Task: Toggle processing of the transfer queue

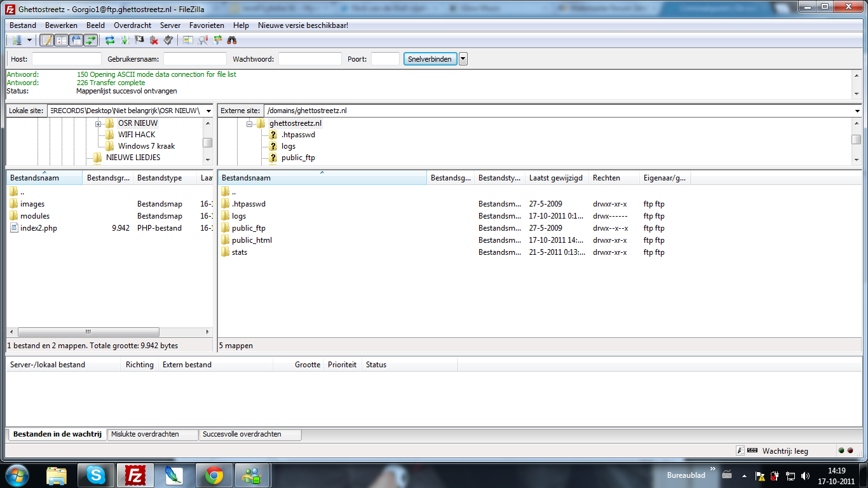Action: 125,40
